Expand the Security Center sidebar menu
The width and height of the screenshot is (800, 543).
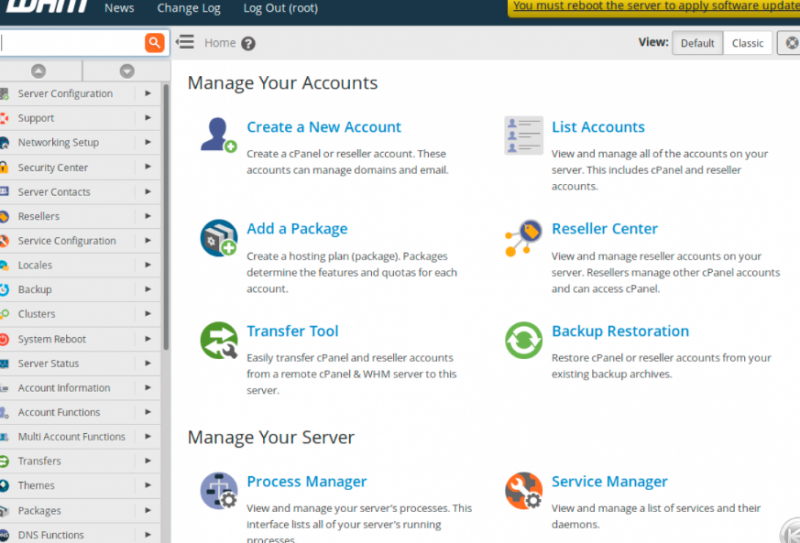[53, 168]
